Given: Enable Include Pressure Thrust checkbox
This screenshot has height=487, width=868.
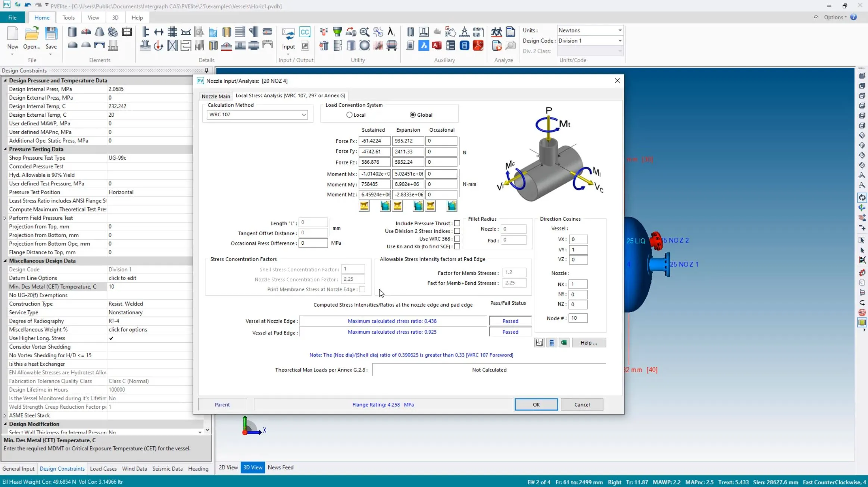Looking at the screenshot, I should (457, 223).
